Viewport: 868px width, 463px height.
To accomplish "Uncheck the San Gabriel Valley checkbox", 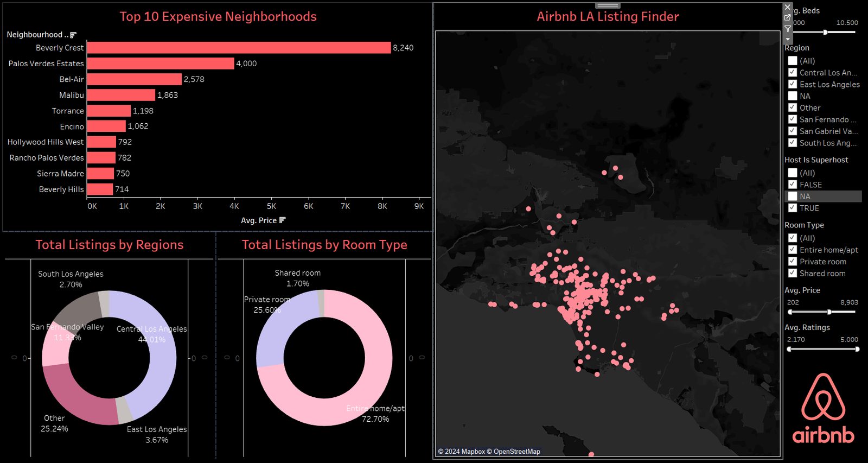I will 793,131.
